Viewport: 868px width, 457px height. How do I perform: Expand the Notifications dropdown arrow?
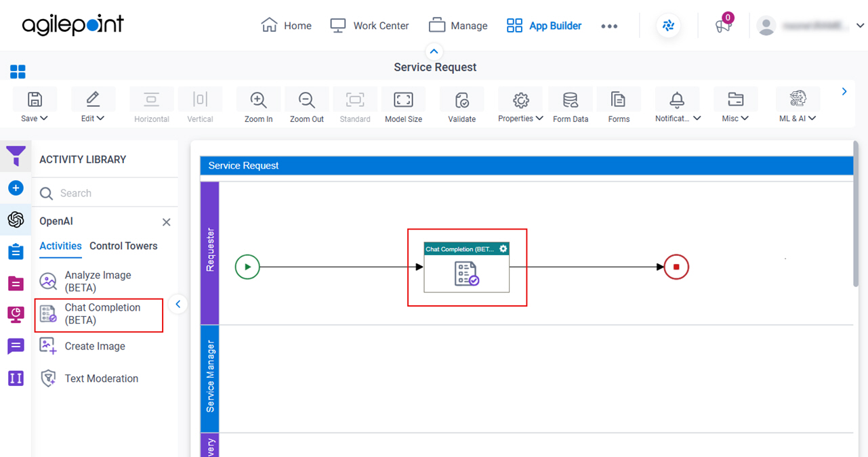(697, 118)
